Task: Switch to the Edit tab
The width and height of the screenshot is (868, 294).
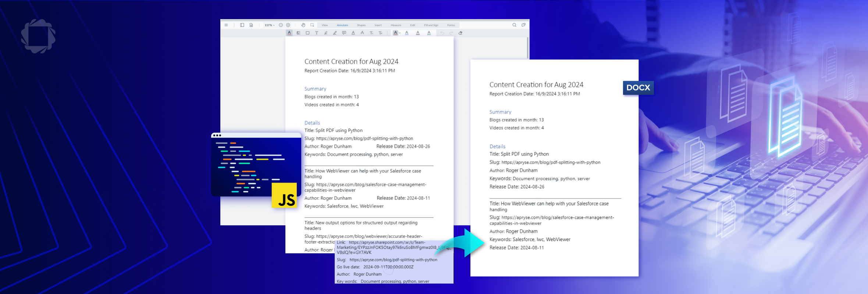Action: 413,25
